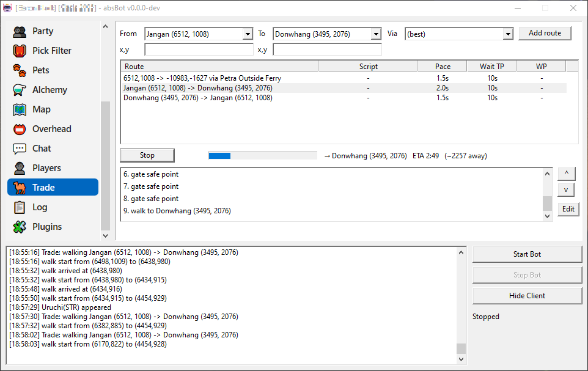This screenshot has width=588, height=371.
Task: Click the Map icon in sidebar
Action: (x=20, y=109)
